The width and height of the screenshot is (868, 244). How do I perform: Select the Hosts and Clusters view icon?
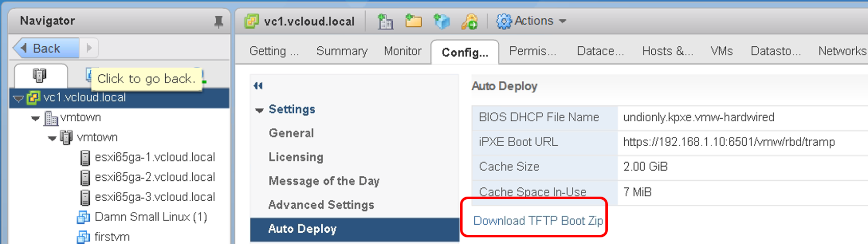coord(39,76)
